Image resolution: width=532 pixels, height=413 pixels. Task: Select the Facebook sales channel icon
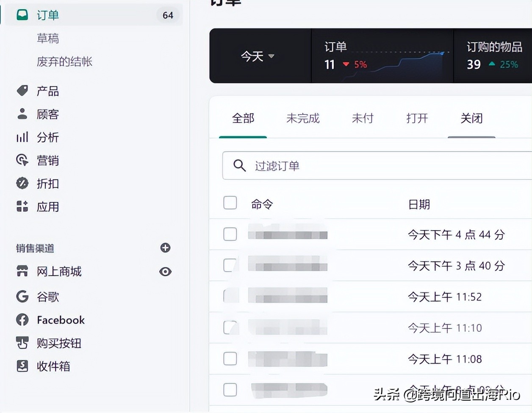click(x=22, y=320)
